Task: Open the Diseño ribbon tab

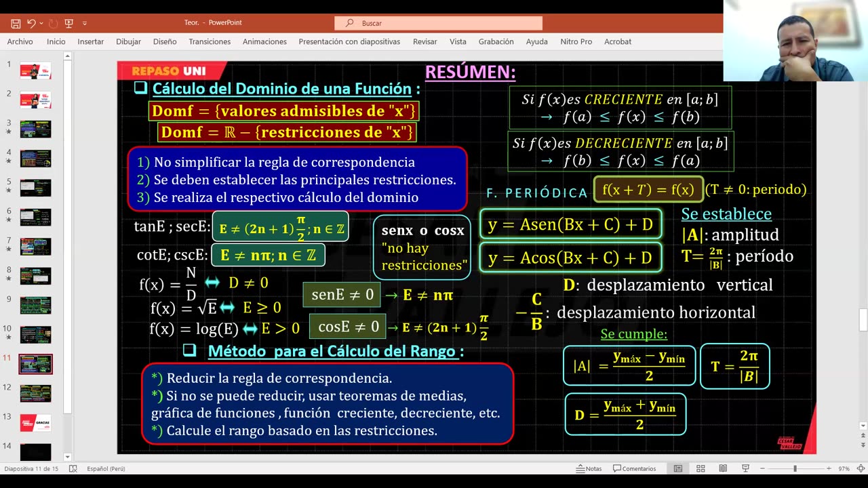Action: (165, 41)
